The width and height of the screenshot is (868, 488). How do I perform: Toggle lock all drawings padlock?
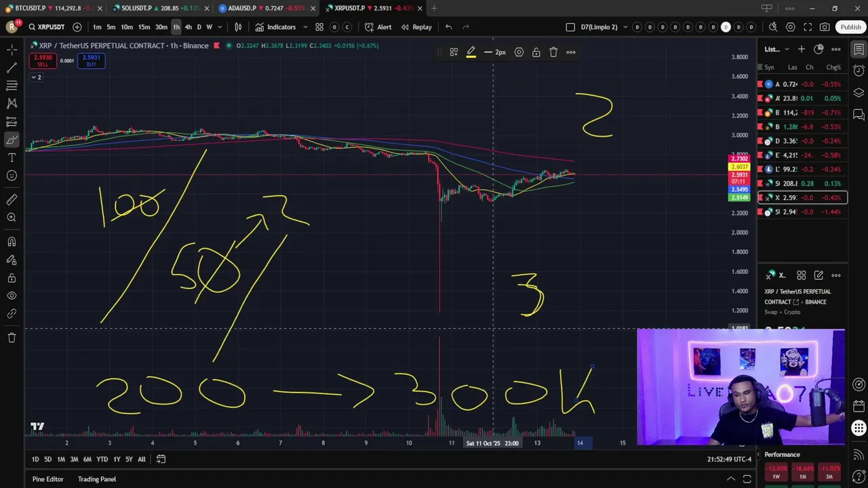12,278
